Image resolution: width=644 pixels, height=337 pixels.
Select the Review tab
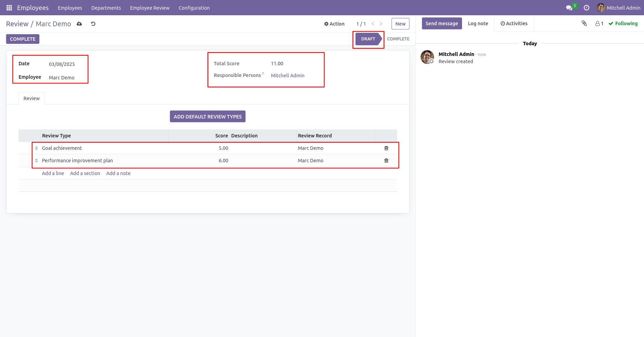[31, 98]
